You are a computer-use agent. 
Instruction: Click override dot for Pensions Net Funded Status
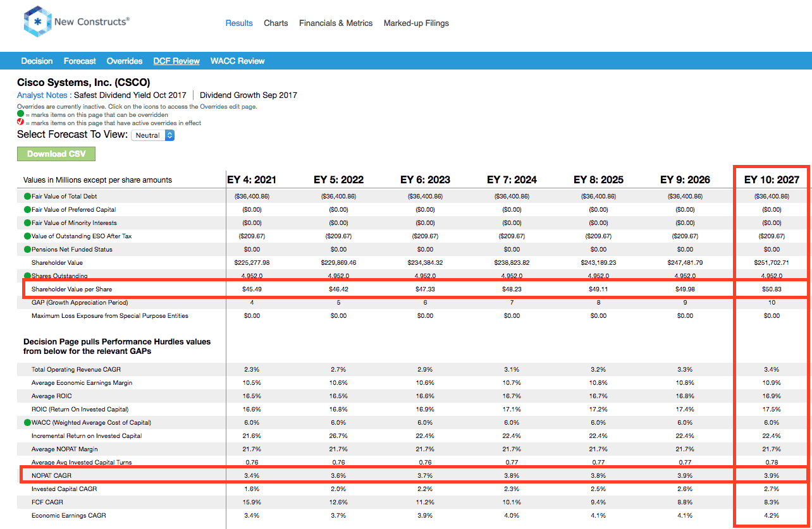point(27,249)
